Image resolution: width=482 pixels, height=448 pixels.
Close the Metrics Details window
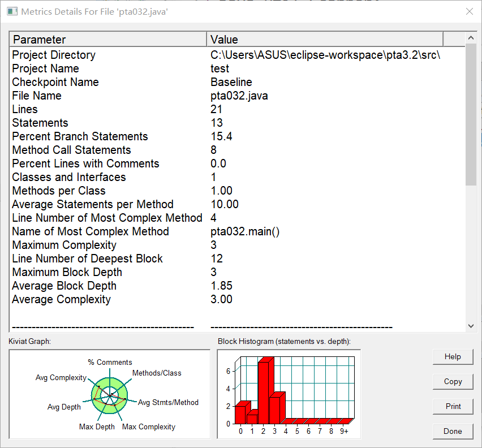[470, 11]
